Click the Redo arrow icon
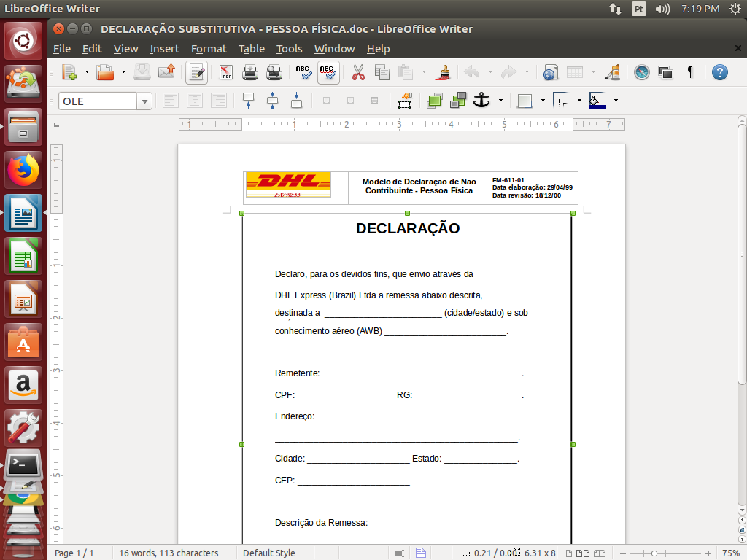The height and width of the screenshot is (560, 747). tap(508, 72)
